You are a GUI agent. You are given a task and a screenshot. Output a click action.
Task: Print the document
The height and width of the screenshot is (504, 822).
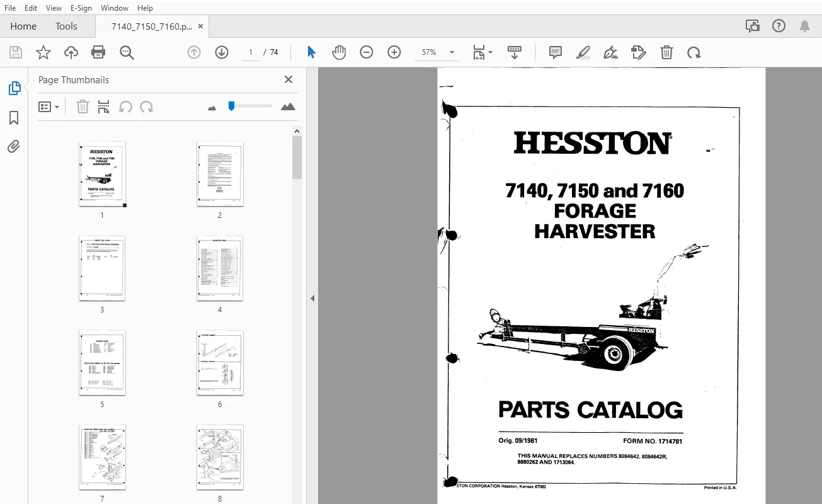[x=98, y=52]
